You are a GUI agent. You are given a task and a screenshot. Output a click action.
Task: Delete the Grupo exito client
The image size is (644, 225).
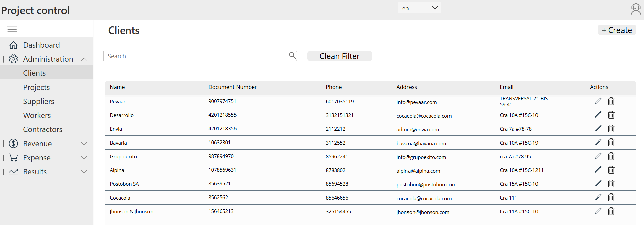(611, 156)
